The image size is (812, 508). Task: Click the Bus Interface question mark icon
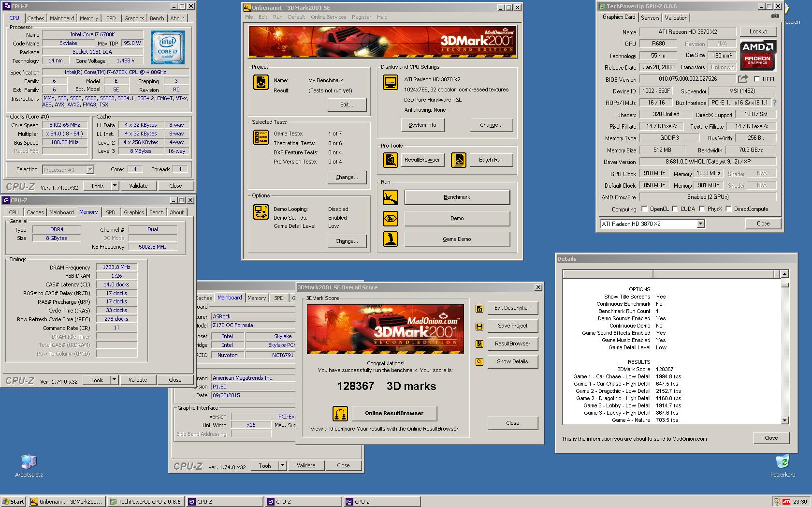pos(775,103)
